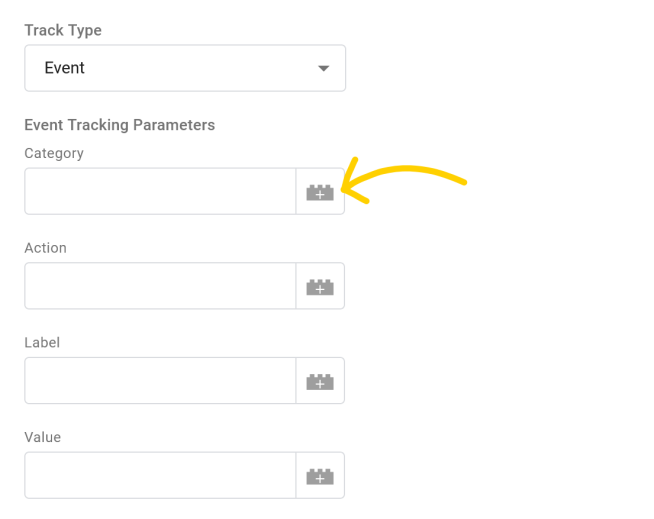This screenshot has height=519, width=654.
Task: Click the plus sign on Value brick icon
Action: coord(320,479)
